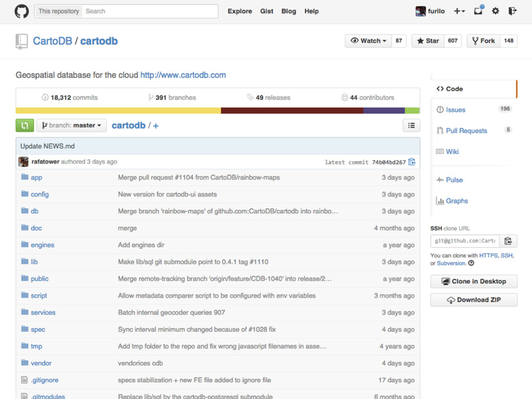
Task: Open latest commit 74b04bd267
Action: tap(389, 162)
